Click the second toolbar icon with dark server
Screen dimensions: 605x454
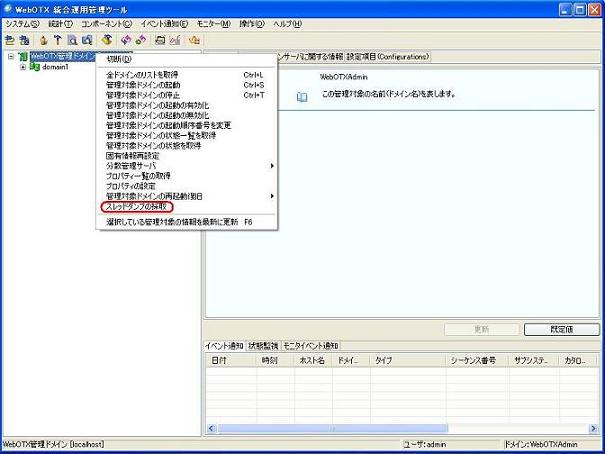pos(24,40)
